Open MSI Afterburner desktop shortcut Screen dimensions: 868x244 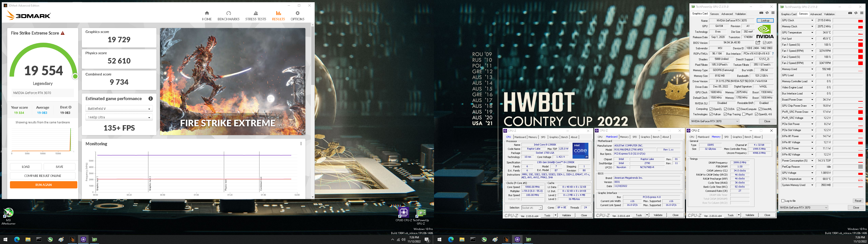8,216
